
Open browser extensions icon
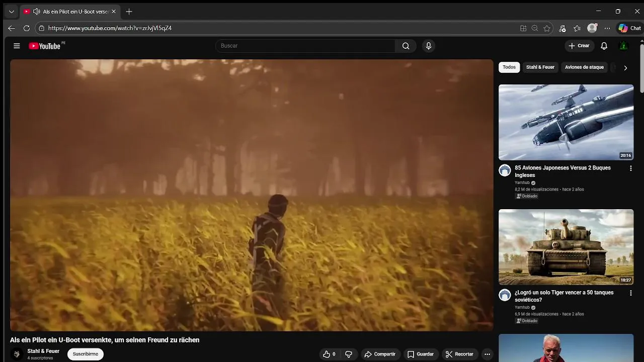pyautogui.click(x=562, y=28)
